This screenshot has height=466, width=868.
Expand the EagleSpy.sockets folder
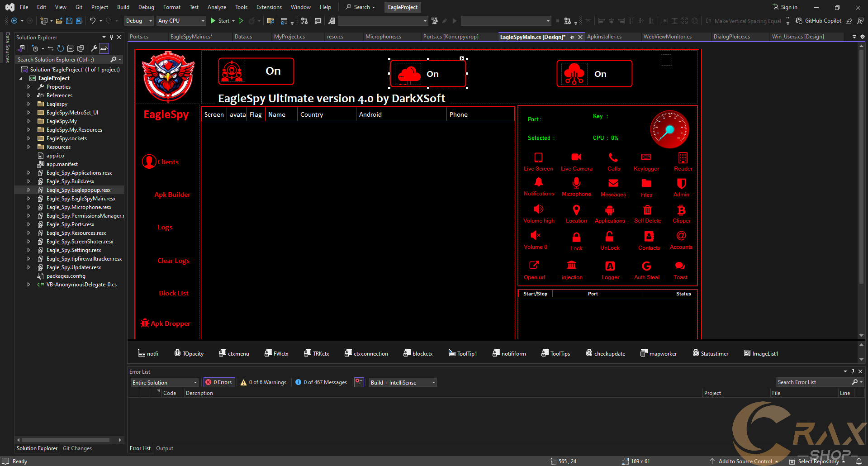[28, 138]
